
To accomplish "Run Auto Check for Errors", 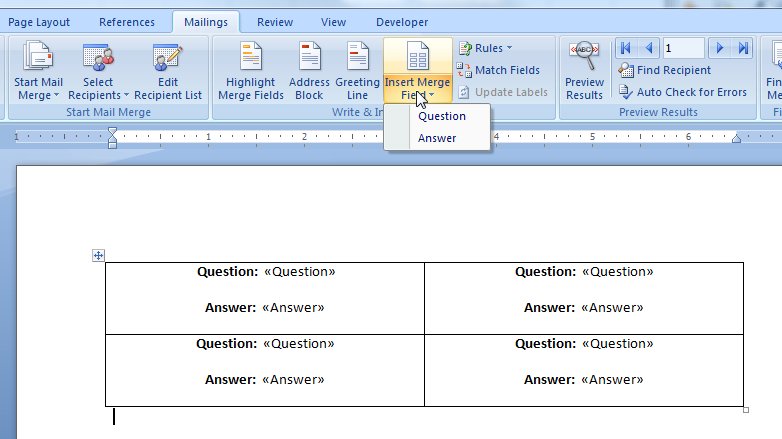I will [x=683, y=92].
